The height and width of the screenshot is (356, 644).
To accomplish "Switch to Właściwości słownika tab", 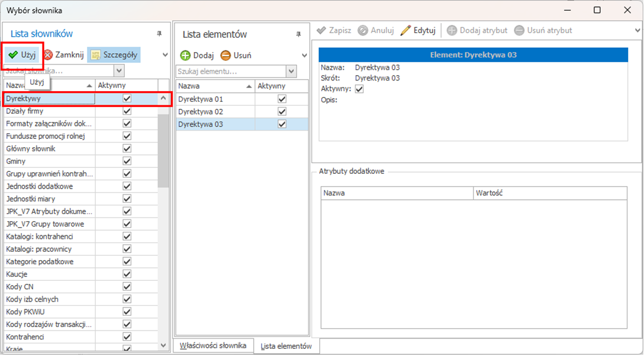I will [213, 346].
